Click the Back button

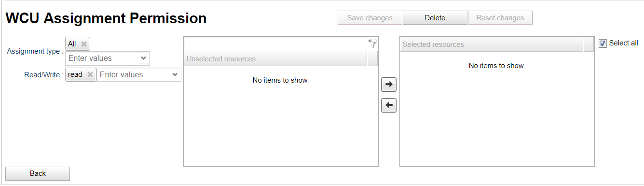point(38,173)
